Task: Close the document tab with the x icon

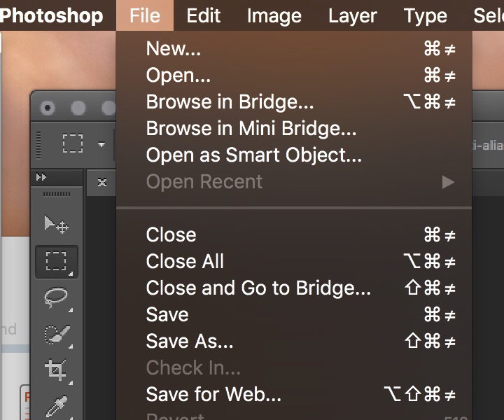Action: pyautogui.click(x=102, y=183)
